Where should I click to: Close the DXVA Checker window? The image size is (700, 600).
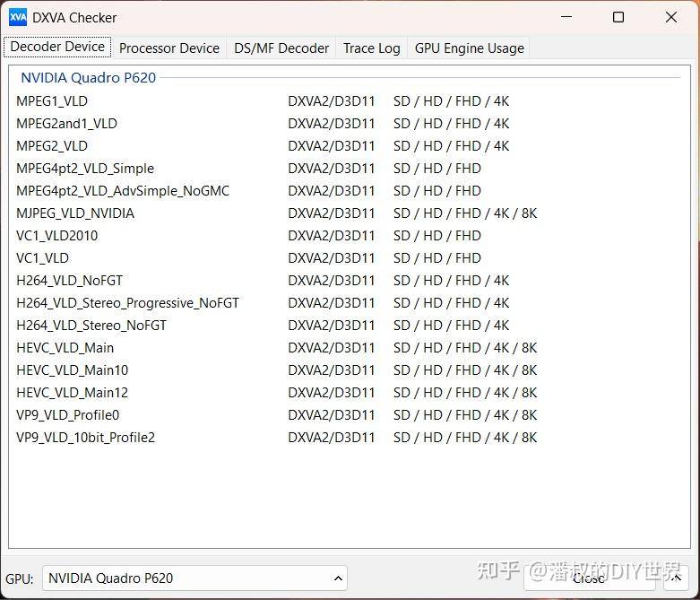click(x=671, y=17)
